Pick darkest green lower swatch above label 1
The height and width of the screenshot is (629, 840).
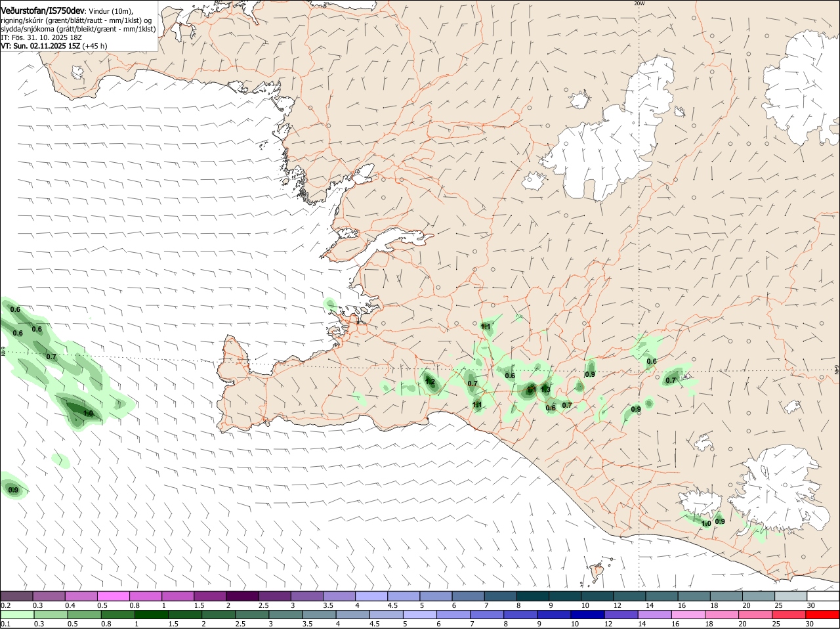tap(151, 615)
